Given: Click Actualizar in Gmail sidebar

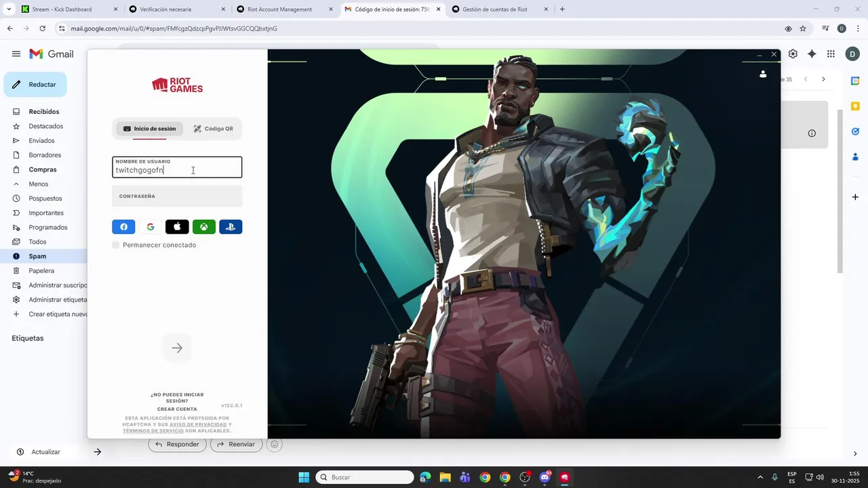Looking at the screenshot, I should coord(45,452).
